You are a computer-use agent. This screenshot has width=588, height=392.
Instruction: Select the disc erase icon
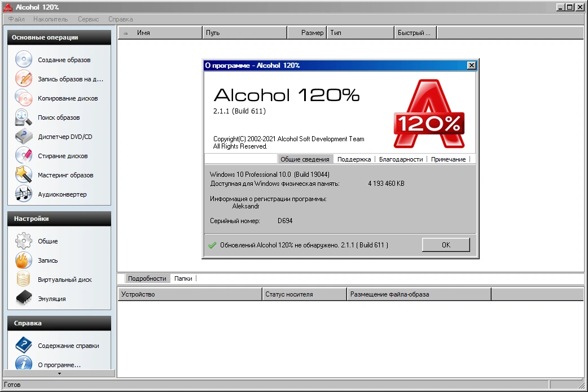pos(24,155)
